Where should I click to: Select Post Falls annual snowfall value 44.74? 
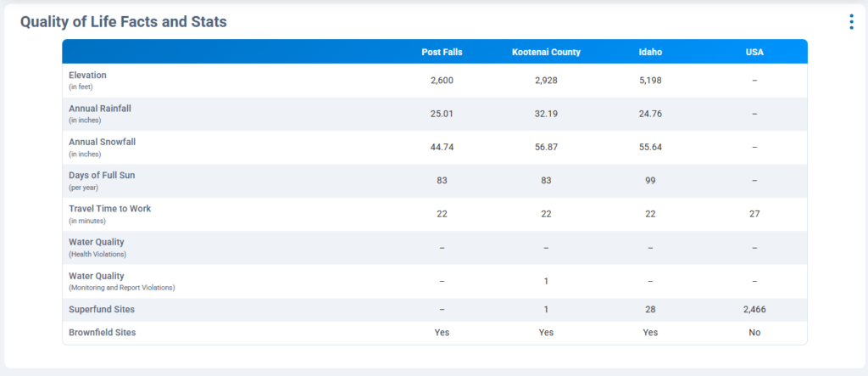click(x=442, y=147)
